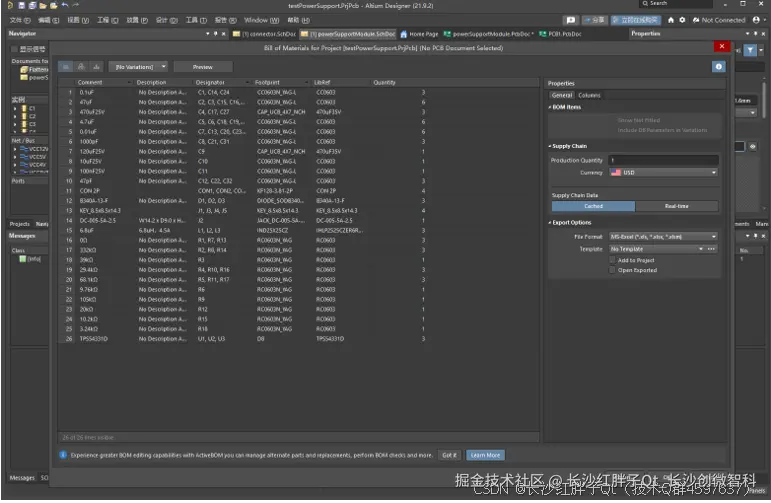The width and height of the screenshot is (771, 503).
Task: Close the Navigator panel
Action: [224, 34]
